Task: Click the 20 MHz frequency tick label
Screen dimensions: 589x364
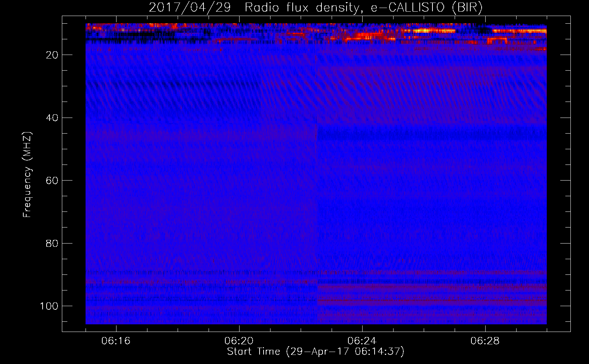Action: (x=52, y=55)
